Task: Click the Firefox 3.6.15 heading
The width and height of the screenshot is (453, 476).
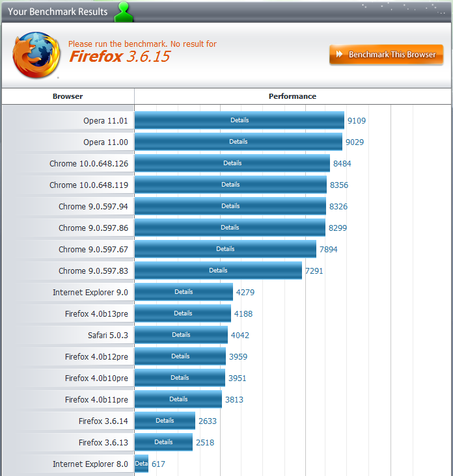Action: click(x=120, y=57)
